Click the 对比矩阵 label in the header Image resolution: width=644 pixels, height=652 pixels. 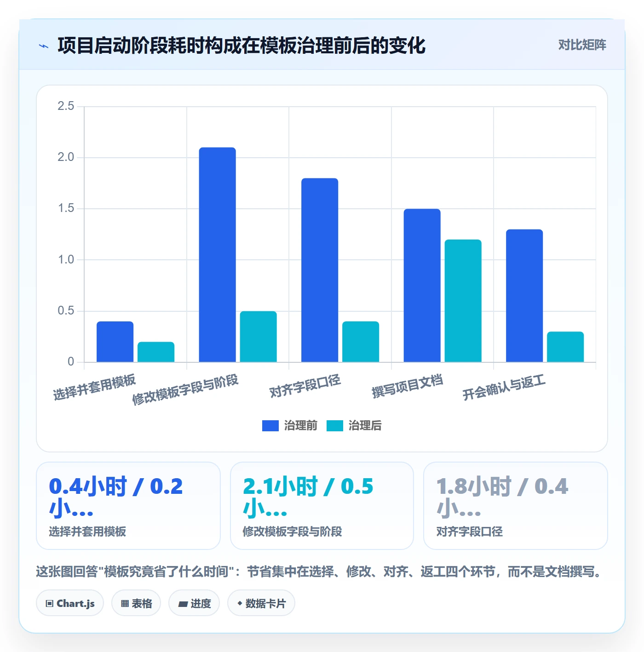582,45
